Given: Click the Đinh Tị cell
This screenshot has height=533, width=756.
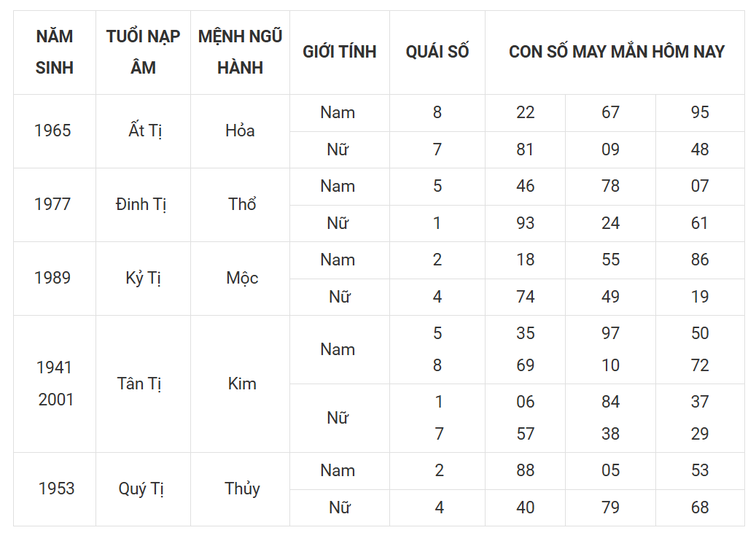Looking at the screenshot, I should [143, 205].
